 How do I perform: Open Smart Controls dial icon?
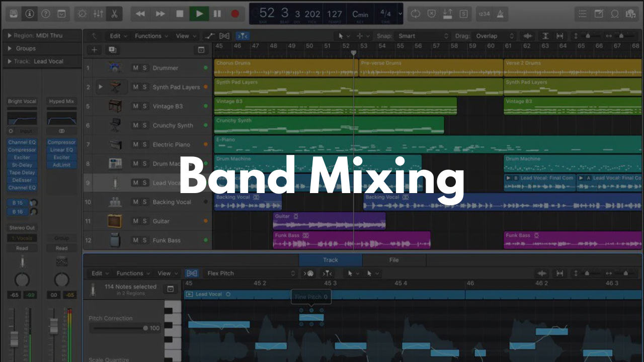click(83, 14)
